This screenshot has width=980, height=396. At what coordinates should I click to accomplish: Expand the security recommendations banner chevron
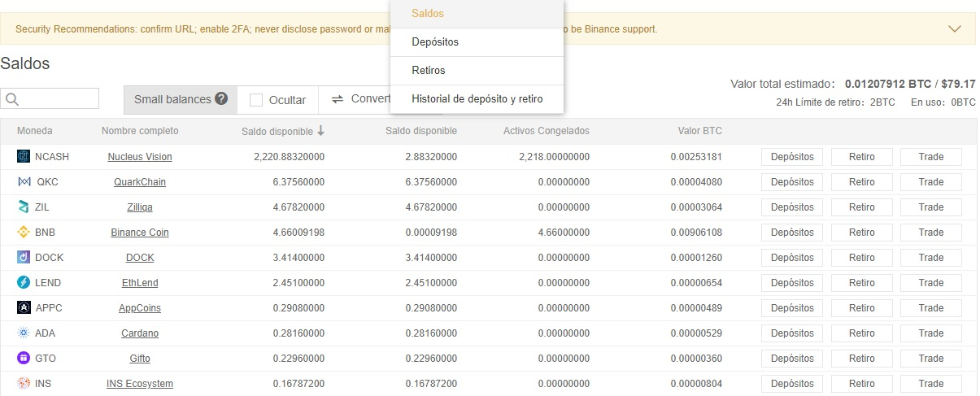[x=956, y=28]
